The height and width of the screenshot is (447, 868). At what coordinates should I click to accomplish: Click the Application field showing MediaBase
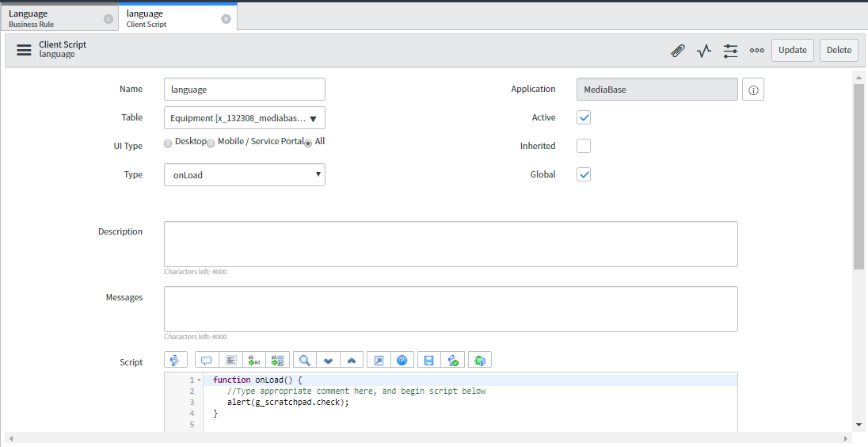tap(657, 90)
